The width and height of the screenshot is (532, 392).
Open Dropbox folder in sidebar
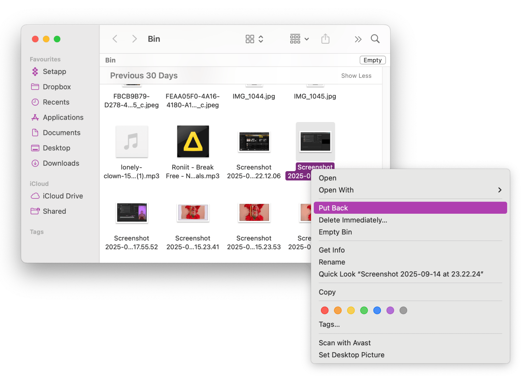(x=57, y=87)
